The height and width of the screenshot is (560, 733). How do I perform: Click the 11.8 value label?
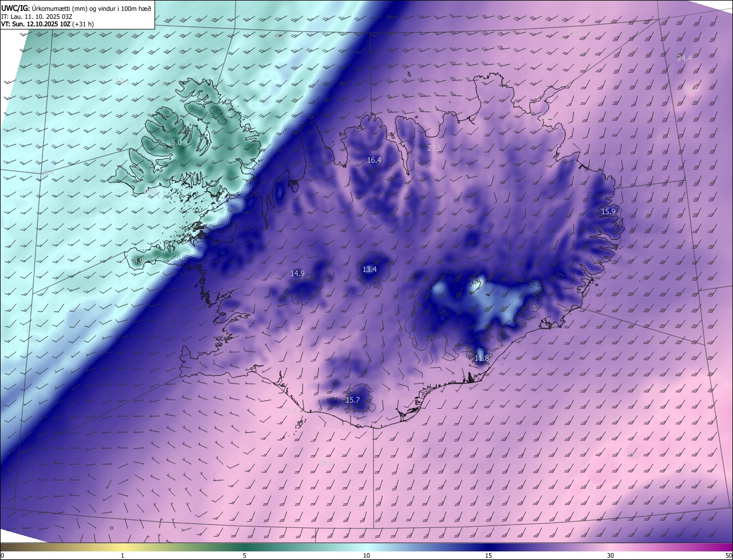pyautogui.click(x=482, y=358)
